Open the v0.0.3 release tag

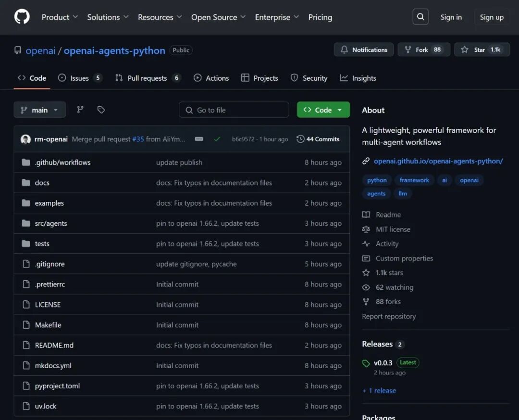(x=383, y=363)
